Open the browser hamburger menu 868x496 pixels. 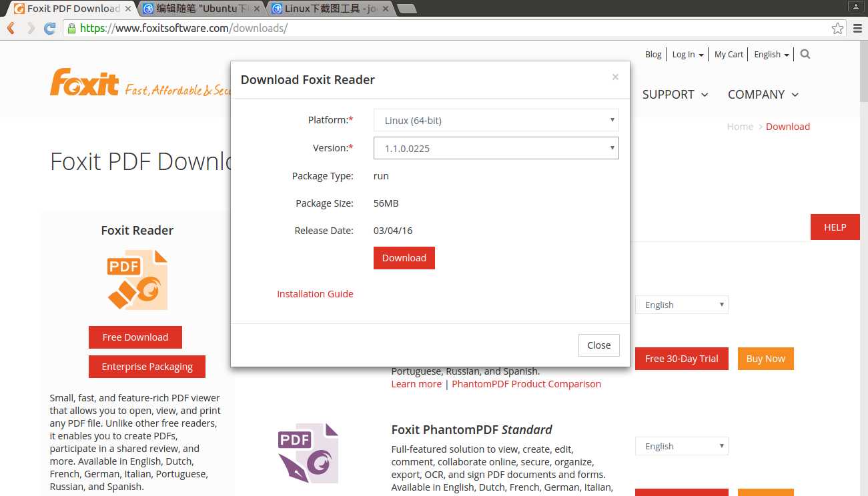click(x=858, y=28)
